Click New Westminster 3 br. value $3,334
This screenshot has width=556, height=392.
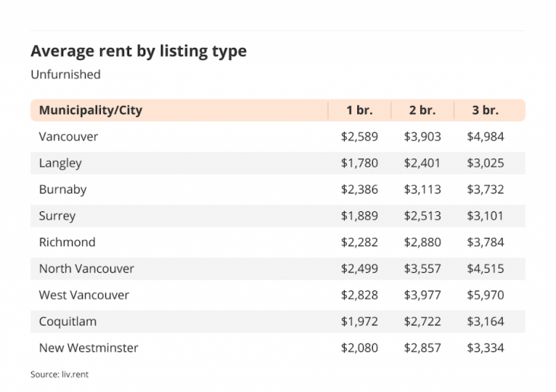[x=486, y=348]
